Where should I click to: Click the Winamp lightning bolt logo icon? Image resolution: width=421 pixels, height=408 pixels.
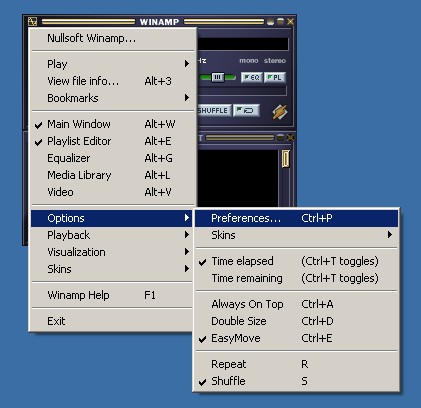click(279, 112)
